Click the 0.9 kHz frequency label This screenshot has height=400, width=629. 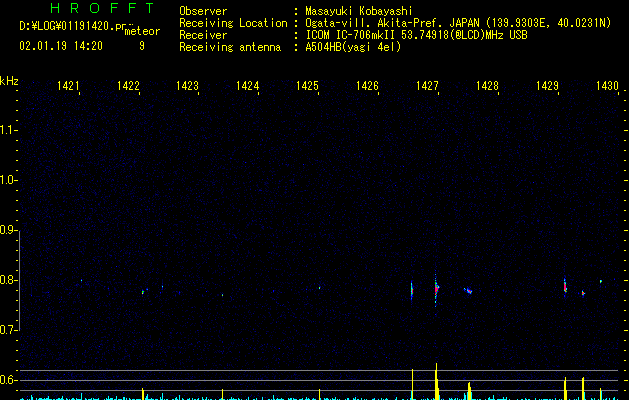[7, 230]
